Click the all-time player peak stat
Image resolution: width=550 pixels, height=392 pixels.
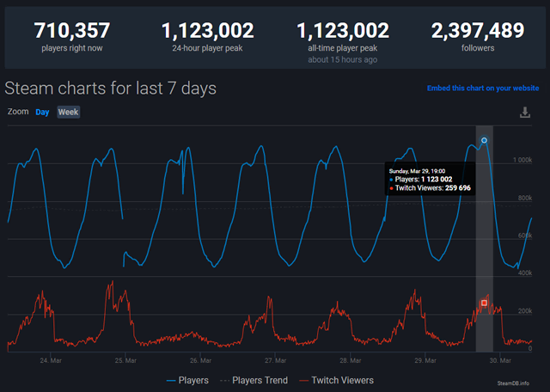[342, 32]
